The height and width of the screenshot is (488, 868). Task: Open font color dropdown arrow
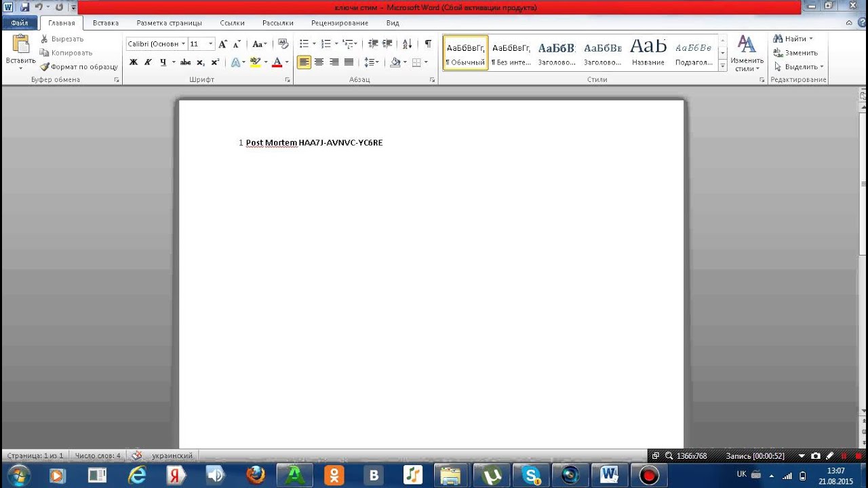coord(287,62)
